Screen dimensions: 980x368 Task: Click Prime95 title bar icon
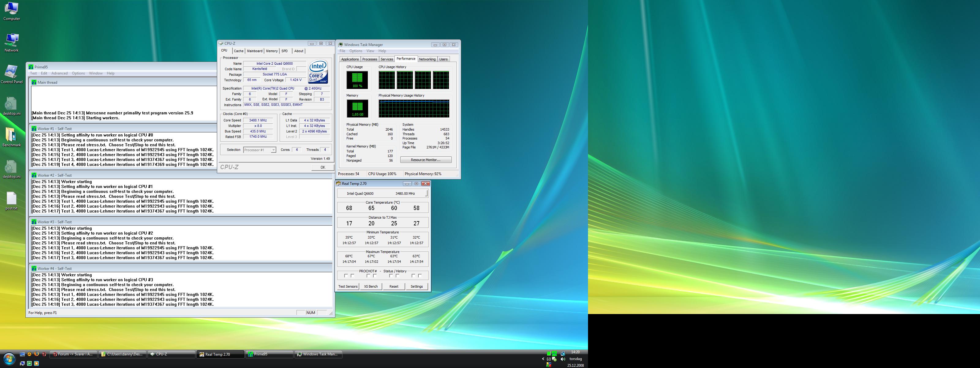[x=31, y=67]
